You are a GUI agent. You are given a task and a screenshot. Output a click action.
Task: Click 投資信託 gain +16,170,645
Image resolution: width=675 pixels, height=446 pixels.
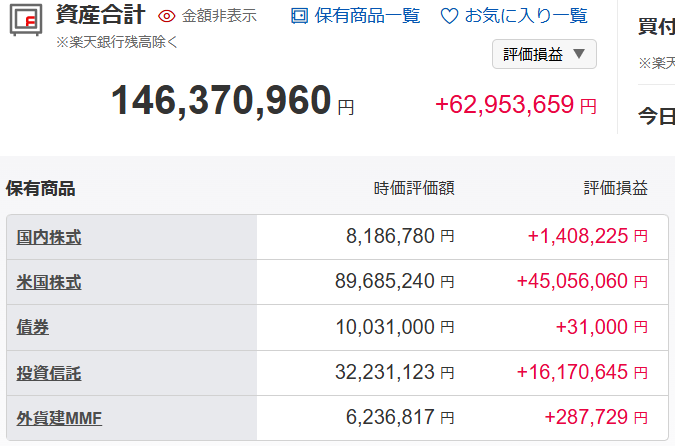coord(572,373)
